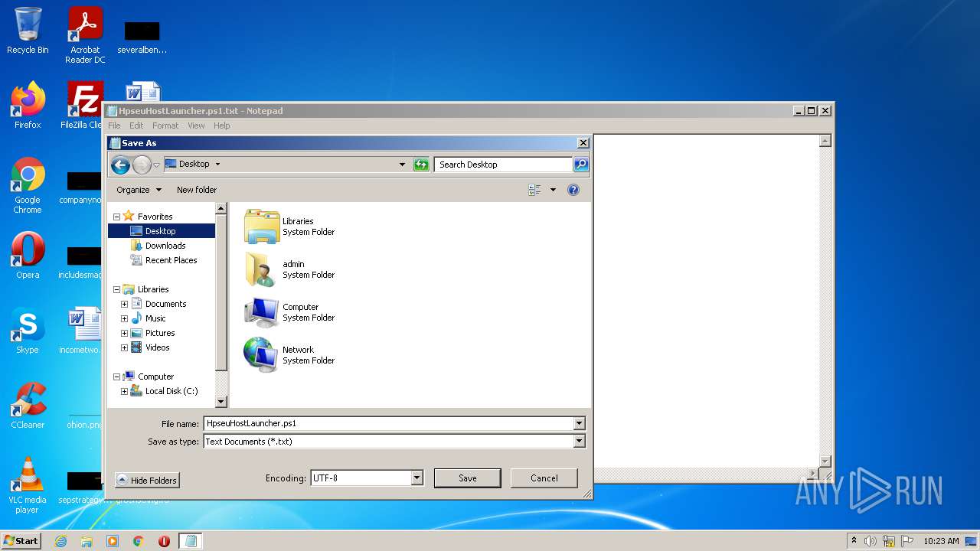
Task: Open Notepad Edit menu
Action: [x=136, y=126]
